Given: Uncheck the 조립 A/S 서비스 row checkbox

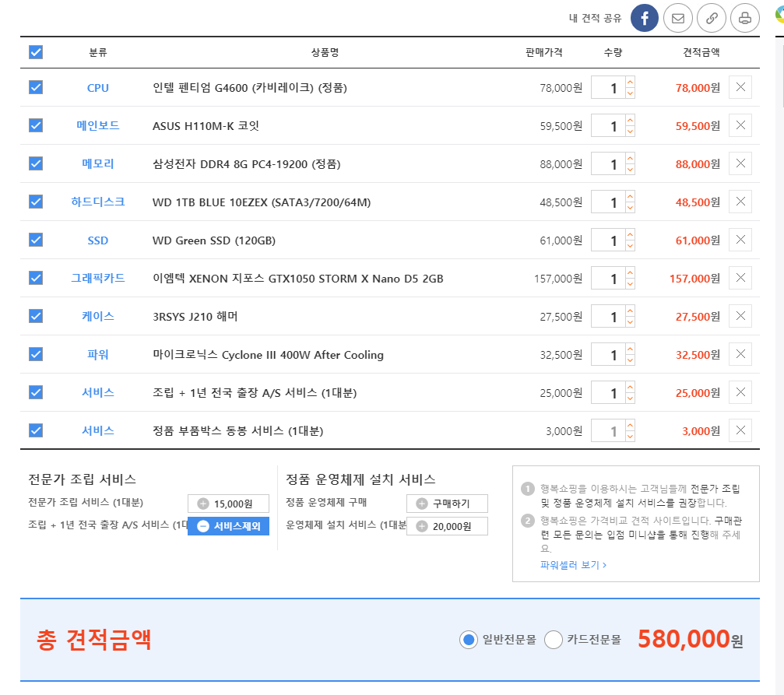Looking at the screenshot, I should [x=36, y=392].
